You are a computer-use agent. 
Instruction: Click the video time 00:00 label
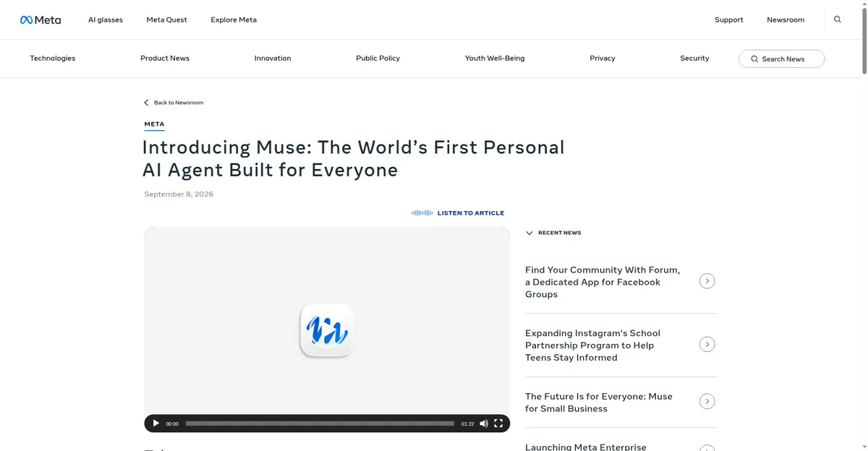pyautogui.click(x=172, y=424)
